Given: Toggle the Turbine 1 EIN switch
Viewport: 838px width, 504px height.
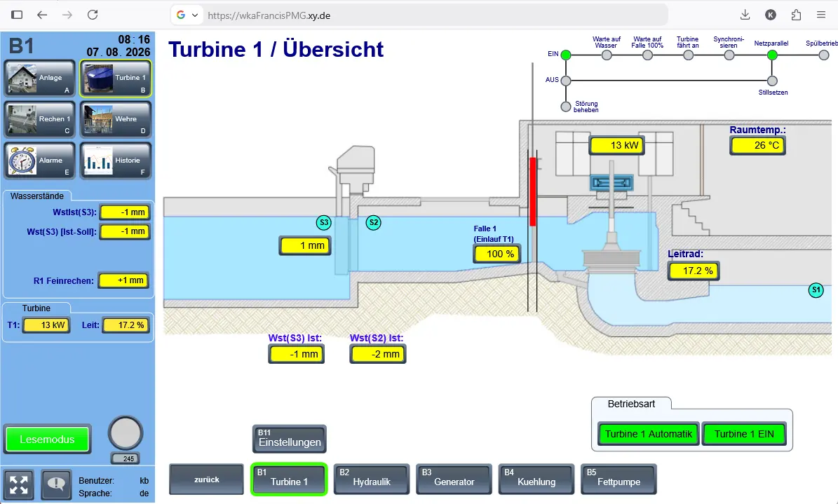Looking at the screenshot, I should pos(744,434).
